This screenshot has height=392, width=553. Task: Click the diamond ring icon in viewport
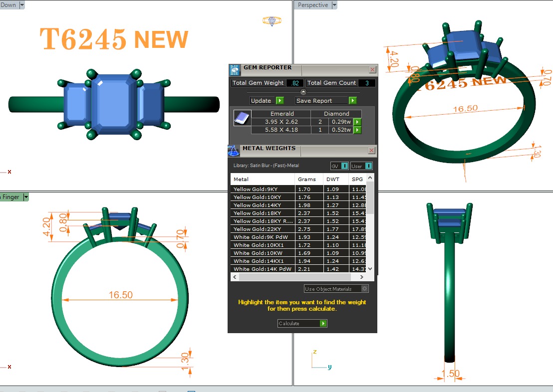(272, 21)
